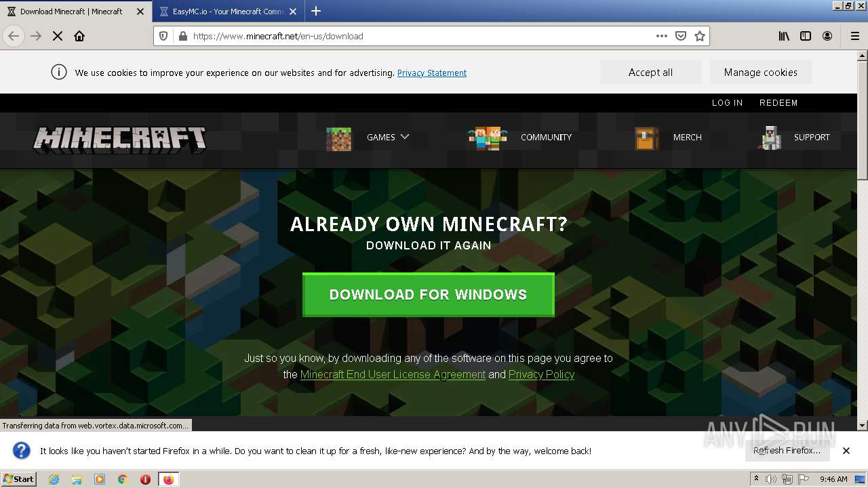Click the page scrollbar up arrow
The width and height of the screenshot is (868, 488).
(863, 54)
